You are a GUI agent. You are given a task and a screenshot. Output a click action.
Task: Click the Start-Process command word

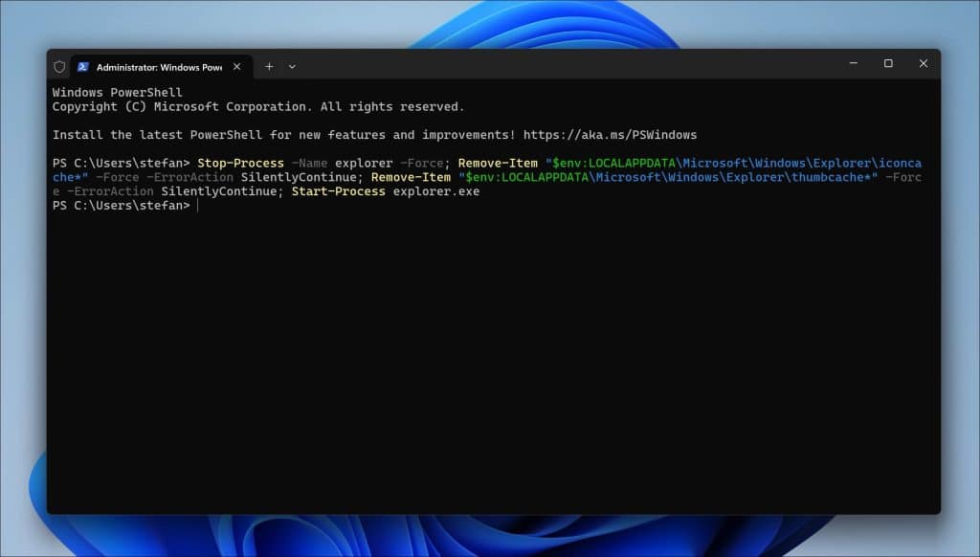coord(335,191)
